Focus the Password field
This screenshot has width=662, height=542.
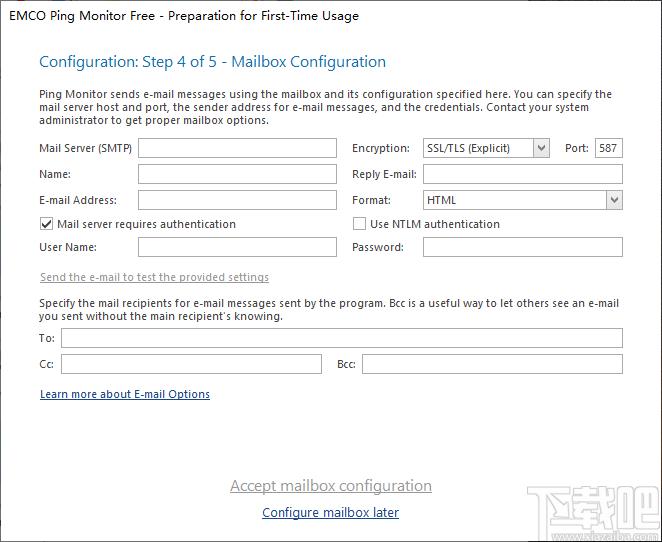point(523,247)
